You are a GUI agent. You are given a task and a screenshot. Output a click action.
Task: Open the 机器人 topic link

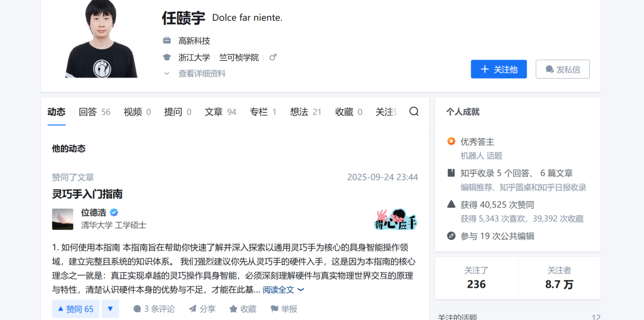pyautogui.click(x=472, y=156)
